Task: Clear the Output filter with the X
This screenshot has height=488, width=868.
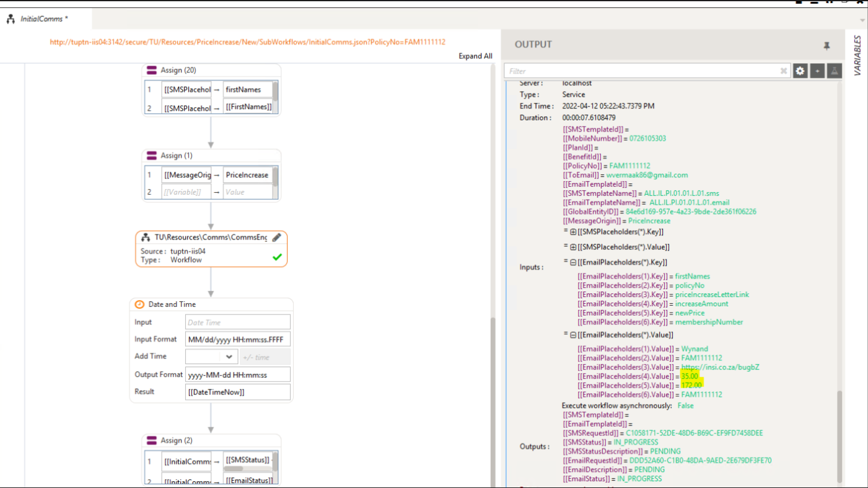Action: pos(784,71)
